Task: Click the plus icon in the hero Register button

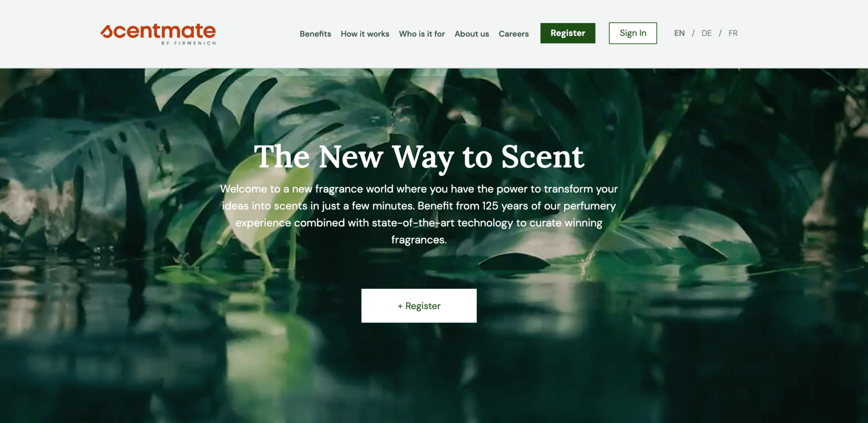Action: (400, 306)
